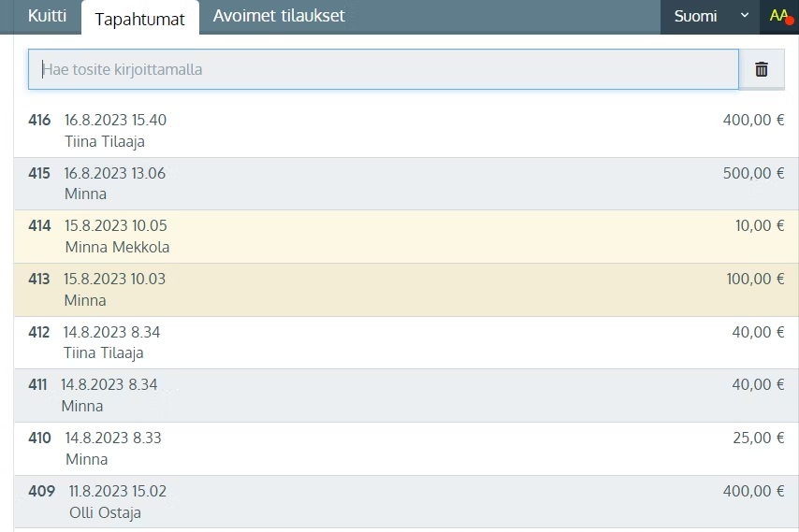Click the trash can icon next to search
799x532 pixels.
click(762, 69)
